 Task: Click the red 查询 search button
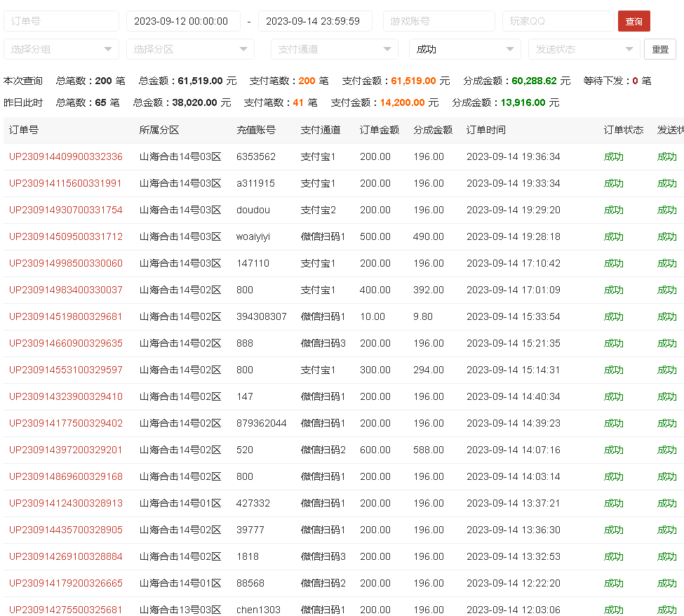pos(633,22)
